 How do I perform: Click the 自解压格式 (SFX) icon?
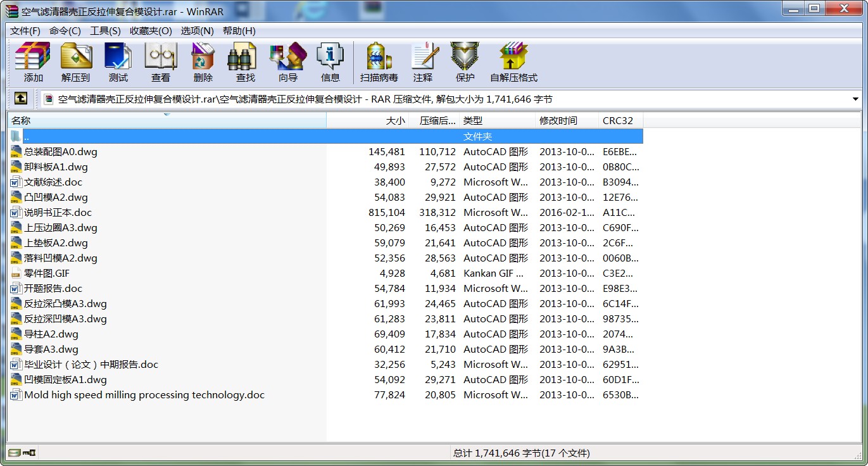tap(513, 62)
